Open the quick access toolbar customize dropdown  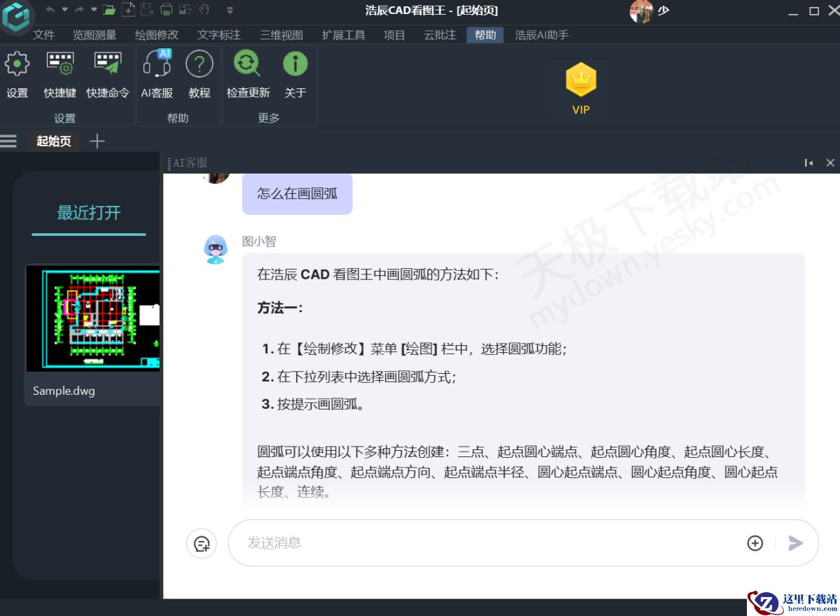pyautogui.click(x=230, y=10)
